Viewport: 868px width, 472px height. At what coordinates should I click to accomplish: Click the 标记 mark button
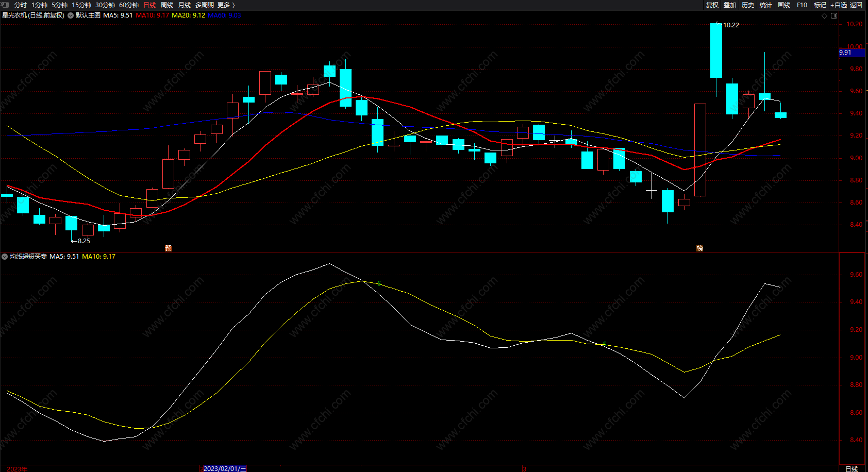pyautogui.click(x=820, y=5)
